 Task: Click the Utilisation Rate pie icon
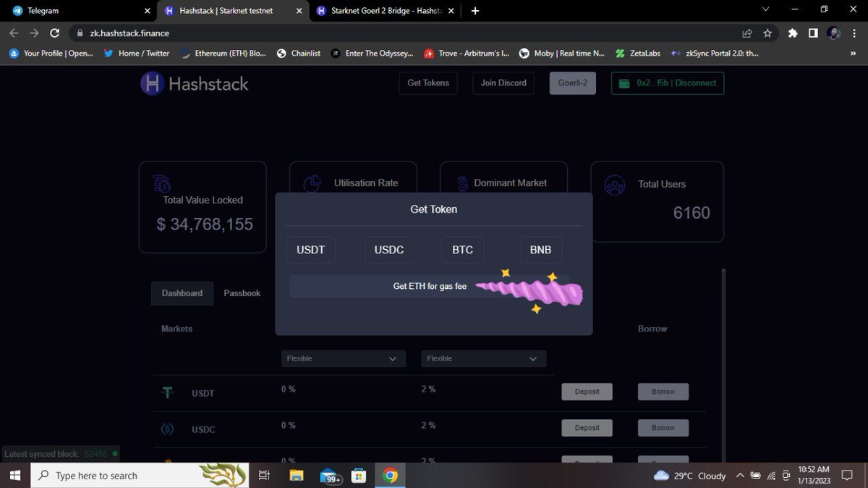click(312, 184)
